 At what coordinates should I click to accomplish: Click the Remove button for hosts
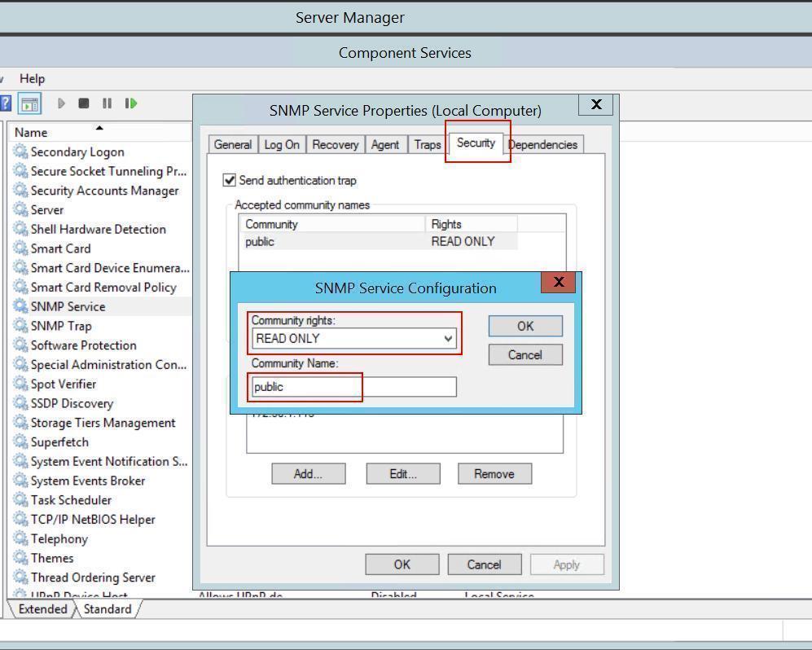click(x=494, y=474)
